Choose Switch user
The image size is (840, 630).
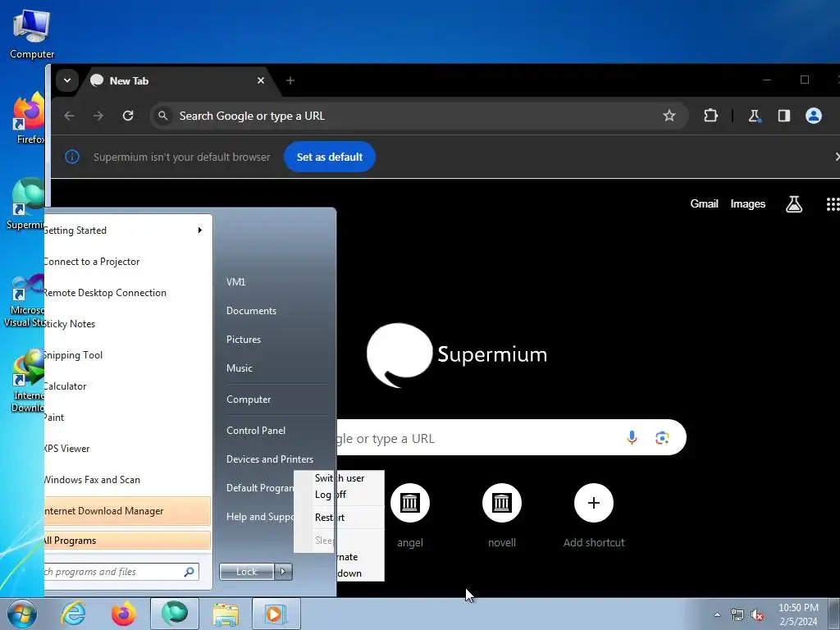(340, 478)
